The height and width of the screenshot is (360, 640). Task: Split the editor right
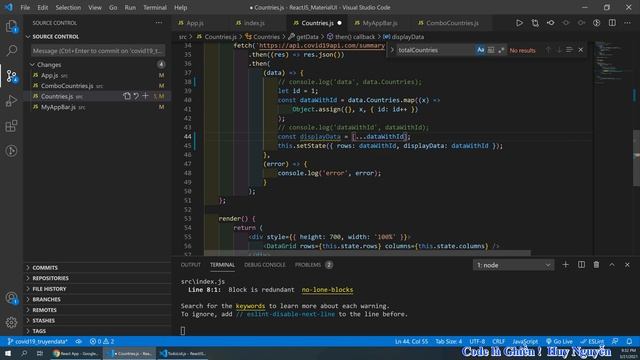[612, 23]
